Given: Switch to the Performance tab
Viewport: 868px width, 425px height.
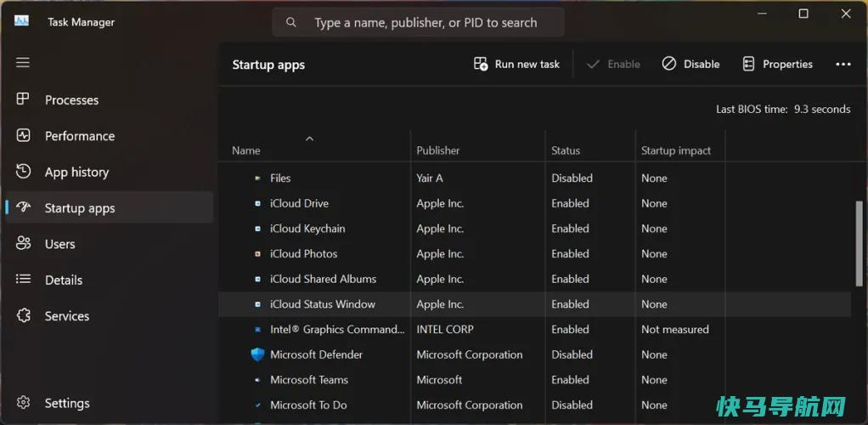Looking at the screenshot, I should pyautogui.click(x=109, y=136).
